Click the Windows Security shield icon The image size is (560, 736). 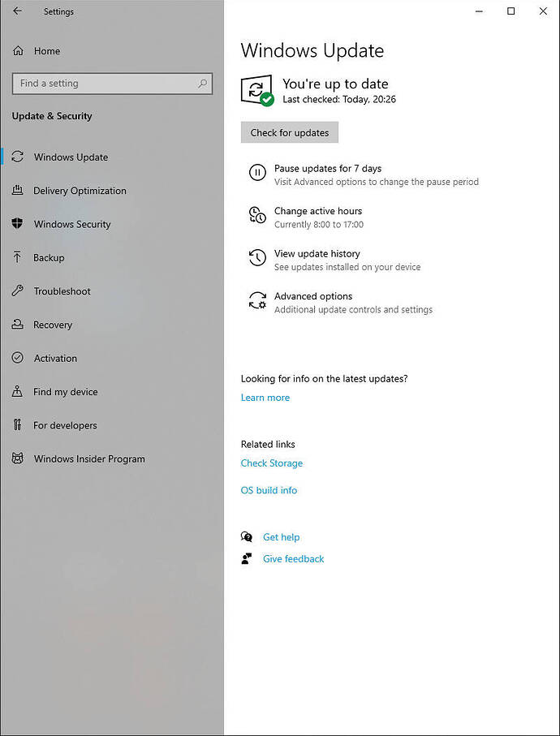(17, 224)
